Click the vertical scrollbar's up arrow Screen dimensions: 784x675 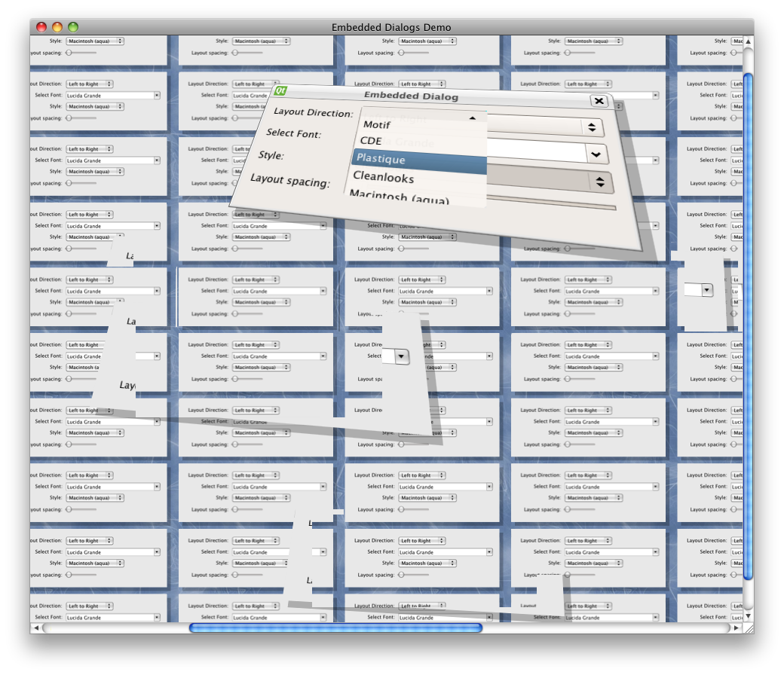(748, 41)
